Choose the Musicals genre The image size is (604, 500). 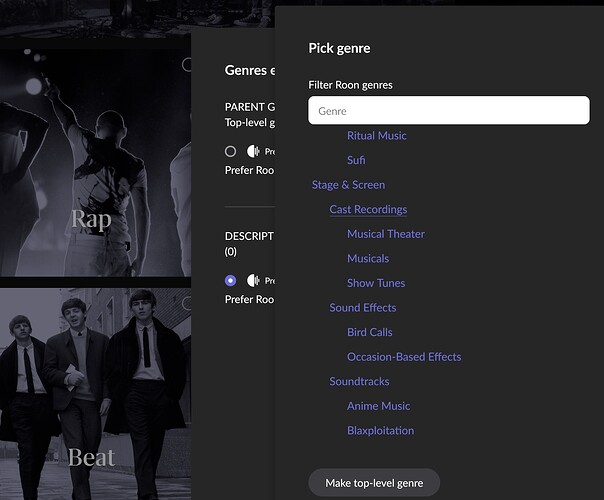[368, 258]
